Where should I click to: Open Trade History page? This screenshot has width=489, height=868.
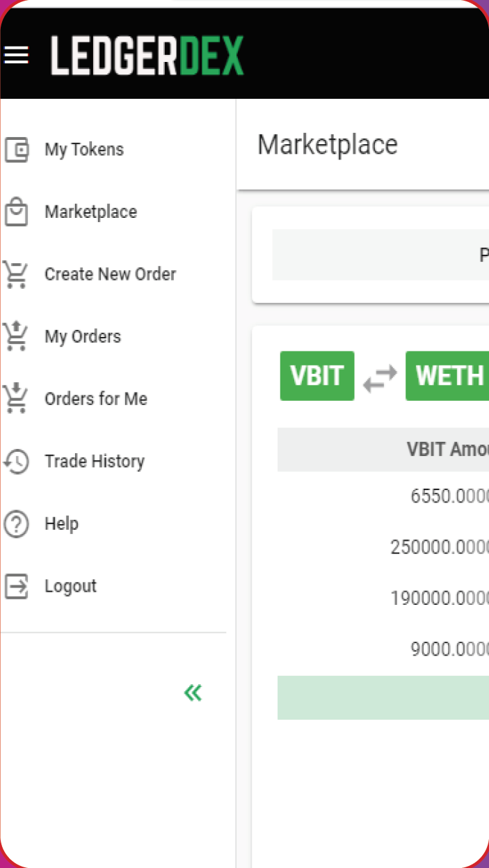95,461
